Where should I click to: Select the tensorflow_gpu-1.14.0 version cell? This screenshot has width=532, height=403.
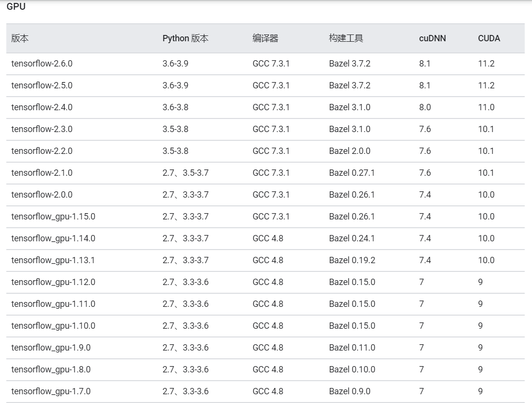tap(53, 238)
